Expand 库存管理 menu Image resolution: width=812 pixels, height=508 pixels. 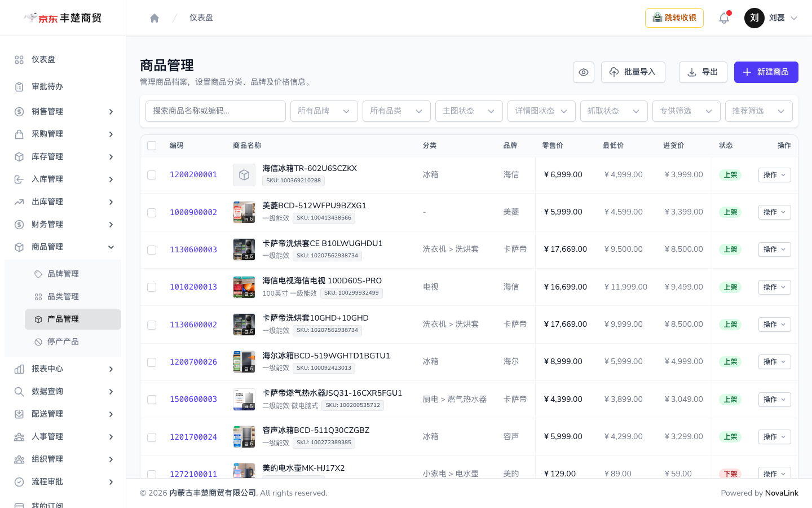[63, 157]
